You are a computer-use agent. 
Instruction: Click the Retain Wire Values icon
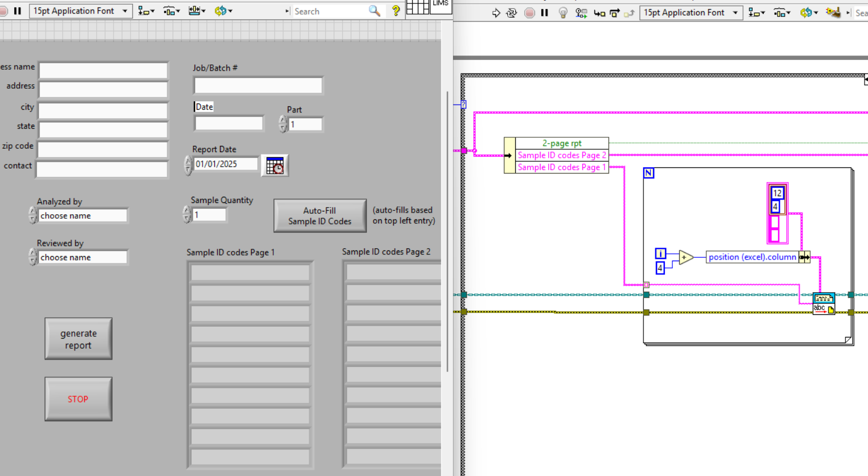581,12
